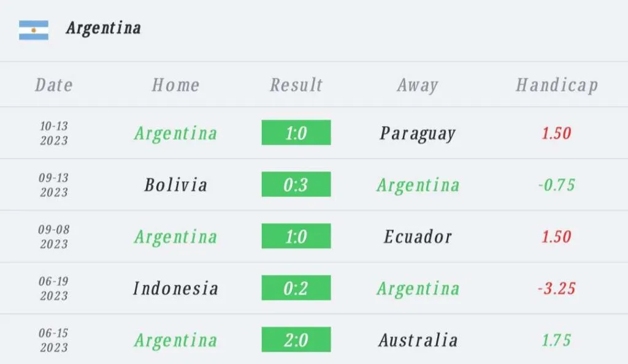View the 1:0 result against Ecuador
The width and height of the screenshot is (628, 364).
(296, 237)
